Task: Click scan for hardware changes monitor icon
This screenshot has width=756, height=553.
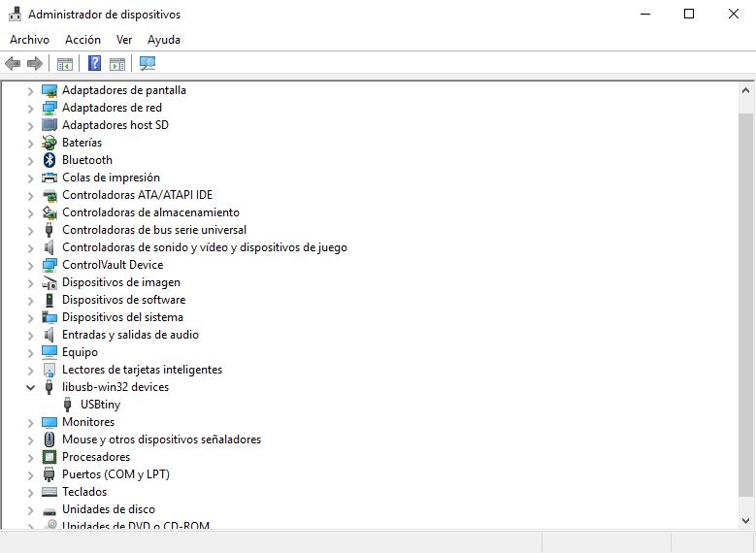Action: point(148,63)
